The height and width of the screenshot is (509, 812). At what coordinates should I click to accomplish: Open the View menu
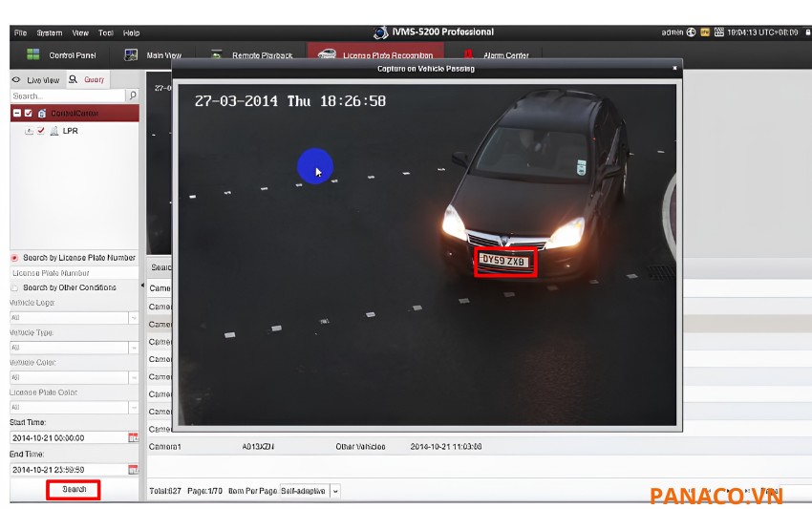pyautogui.click(x=80, y=32)
